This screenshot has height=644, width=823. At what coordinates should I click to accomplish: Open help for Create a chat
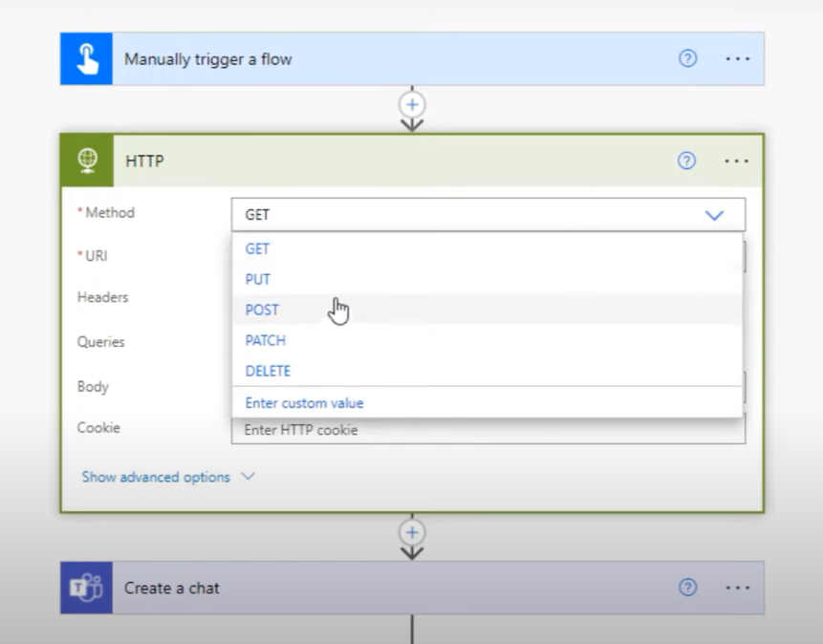click(687, 587)
